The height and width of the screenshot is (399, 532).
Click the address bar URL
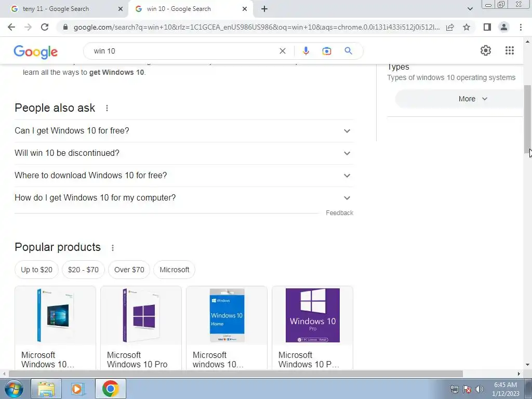point(257,27)
